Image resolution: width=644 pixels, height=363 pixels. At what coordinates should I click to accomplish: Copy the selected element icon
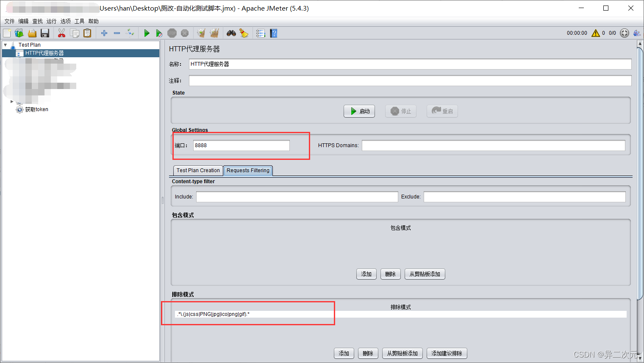click(x=75, y=33)
